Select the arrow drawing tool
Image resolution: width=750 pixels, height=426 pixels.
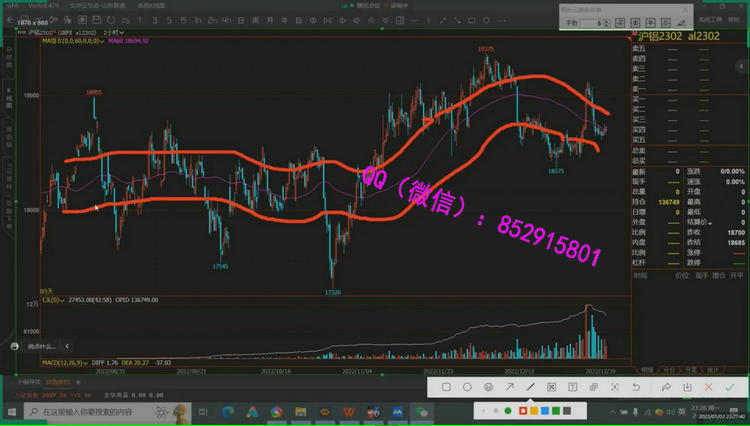coord(509,387)
